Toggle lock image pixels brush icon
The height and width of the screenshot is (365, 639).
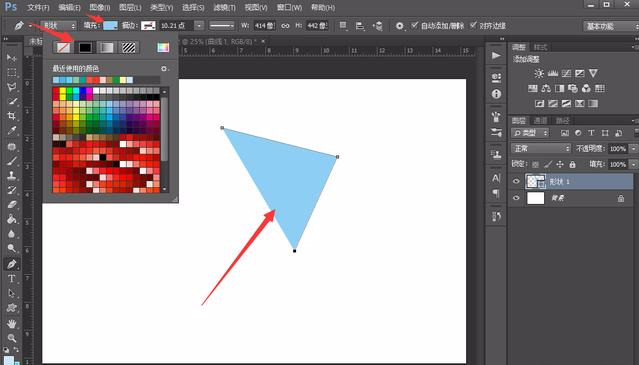tap(548, 164)
